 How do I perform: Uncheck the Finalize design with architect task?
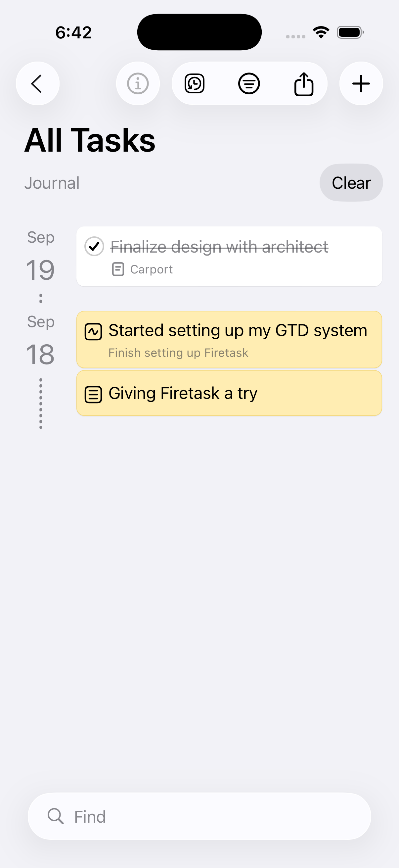tap(94, 246)
